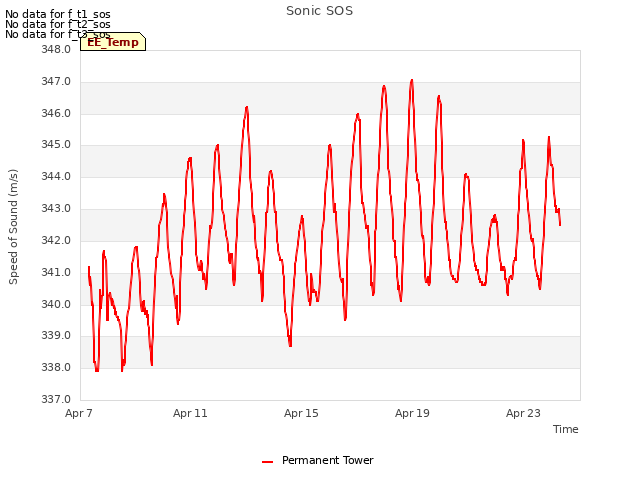
Task: Click the Apr 11 x-axis tick label
Action: (x=190, y=413)
